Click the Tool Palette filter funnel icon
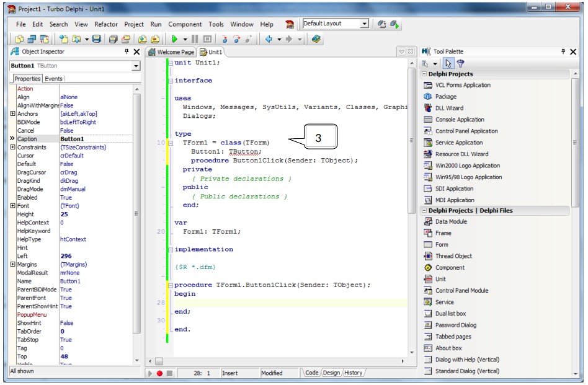The width and height of the screenshot is (588, 385). [460, 63]
